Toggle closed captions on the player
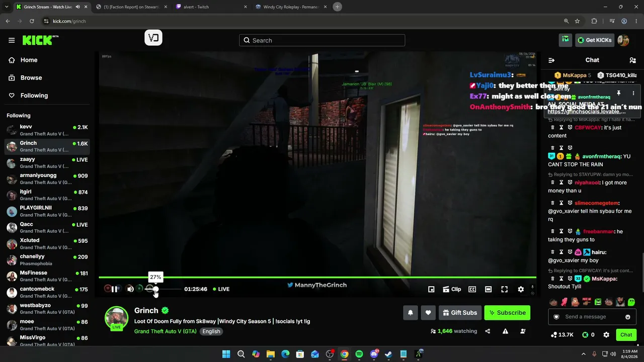Viewport: 644px width, 362px height. tap(472, 289)
